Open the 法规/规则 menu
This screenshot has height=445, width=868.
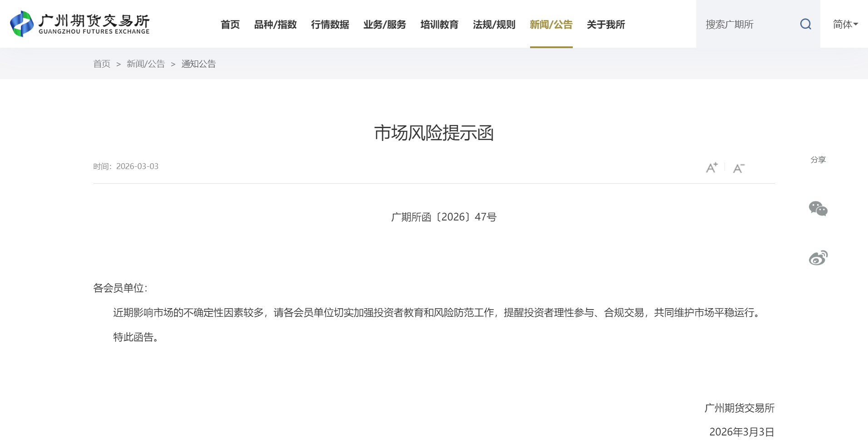[x=494, y=25]
